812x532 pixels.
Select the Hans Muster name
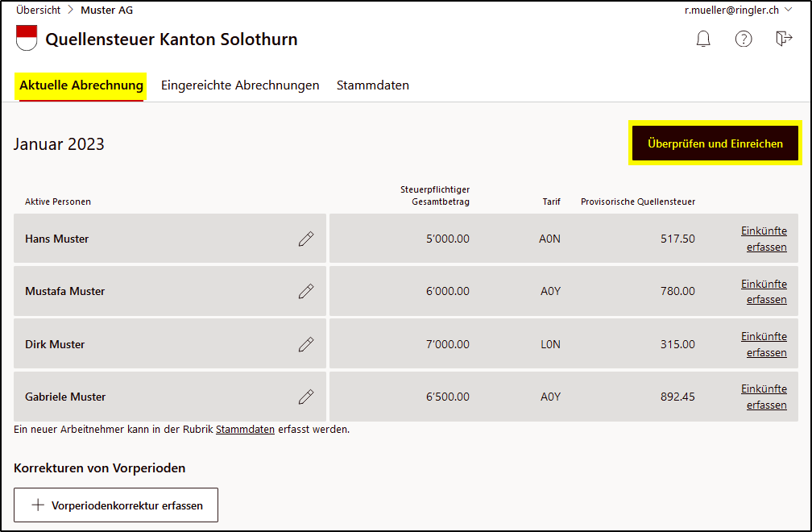57,239
